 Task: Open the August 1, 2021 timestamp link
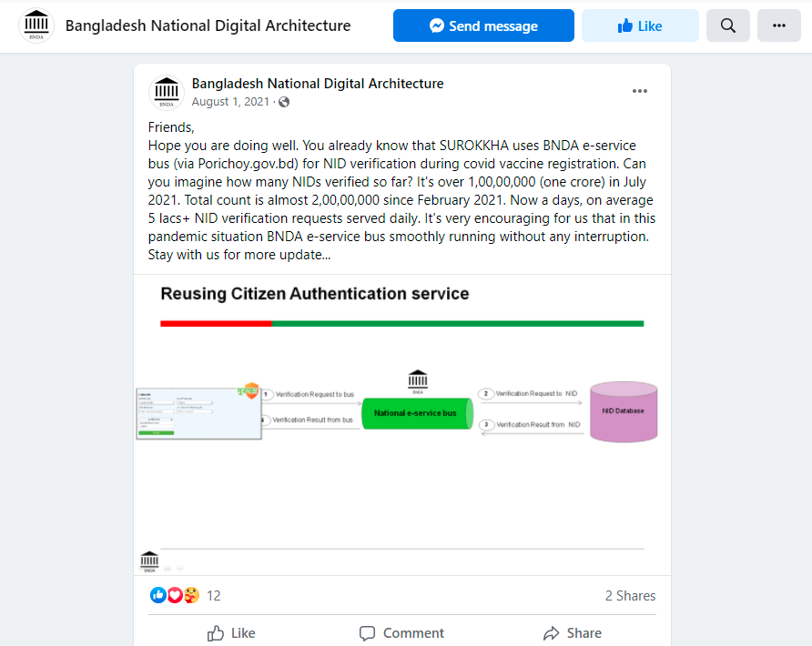tap(230, 102)
